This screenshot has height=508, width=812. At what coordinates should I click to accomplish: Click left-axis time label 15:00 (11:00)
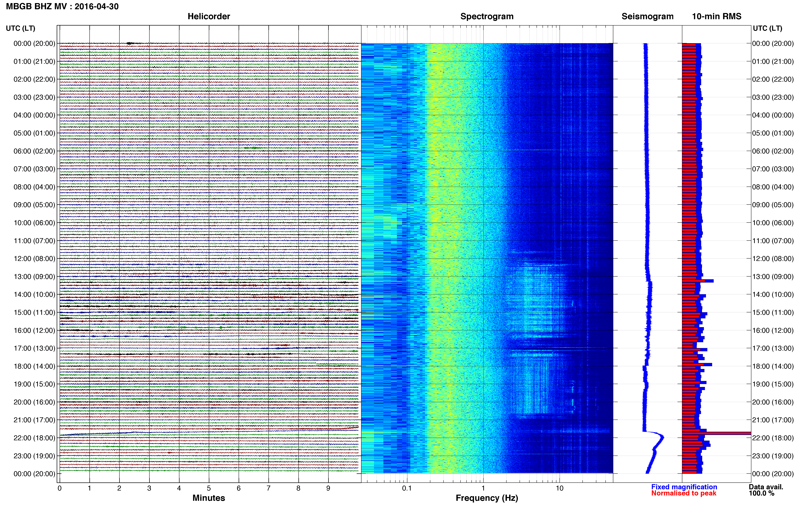point(34,312)
